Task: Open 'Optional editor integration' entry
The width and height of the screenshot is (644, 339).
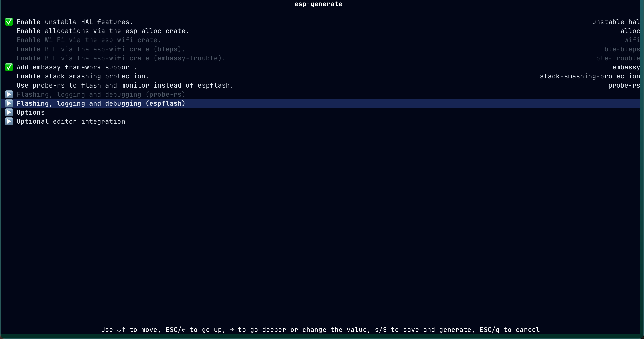Action: 71,122
